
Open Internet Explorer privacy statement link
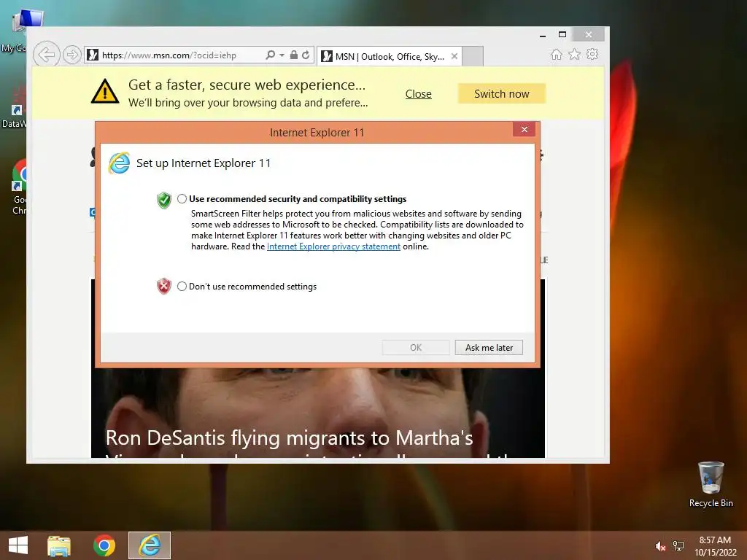[333, 246]
